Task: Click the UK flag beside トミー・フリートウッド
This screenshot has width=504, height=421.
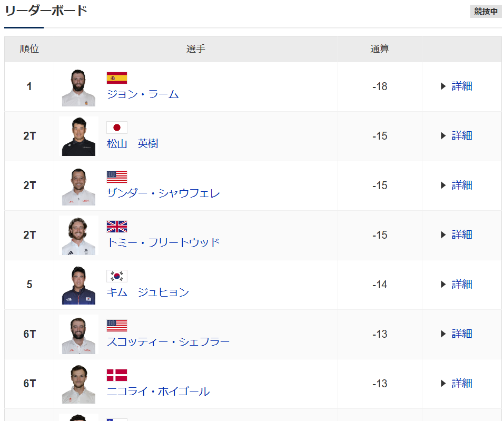Action: coord(117,227)
